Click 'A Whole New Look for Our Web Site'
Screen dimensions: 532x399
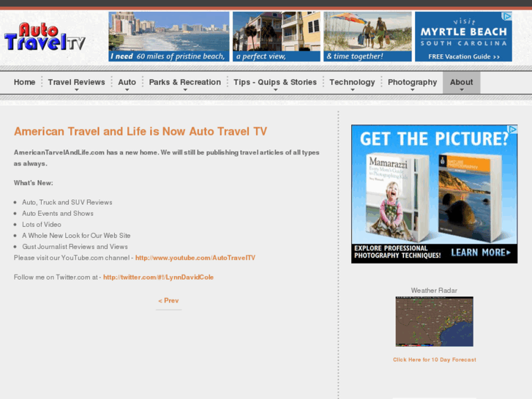pyautogui.click(x=76, y=236)
